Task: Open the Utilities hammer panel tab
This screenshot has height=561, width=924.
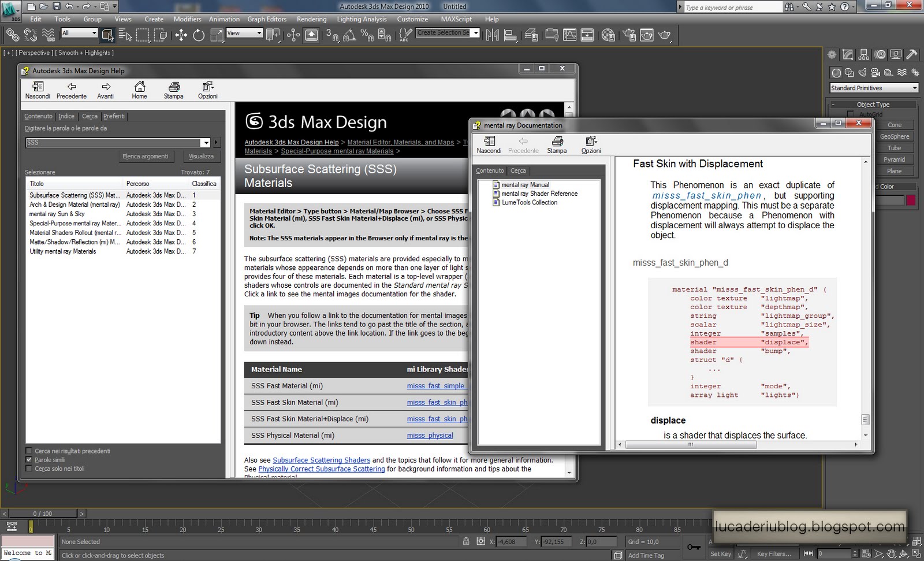Action: [x=912, y=54]
